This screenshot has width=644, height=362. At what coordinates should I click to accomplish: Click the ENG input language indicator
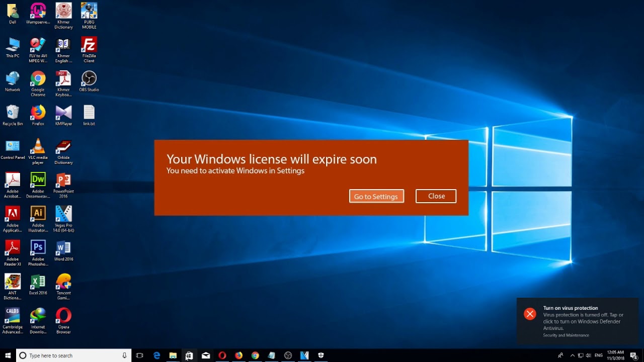point(599,355)
